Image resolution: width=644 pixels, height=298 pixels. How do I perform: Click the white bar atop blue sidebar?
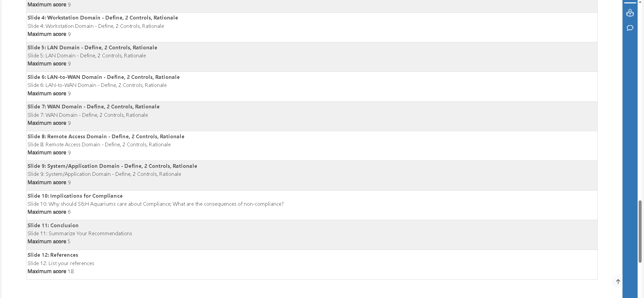coord(630,3)
